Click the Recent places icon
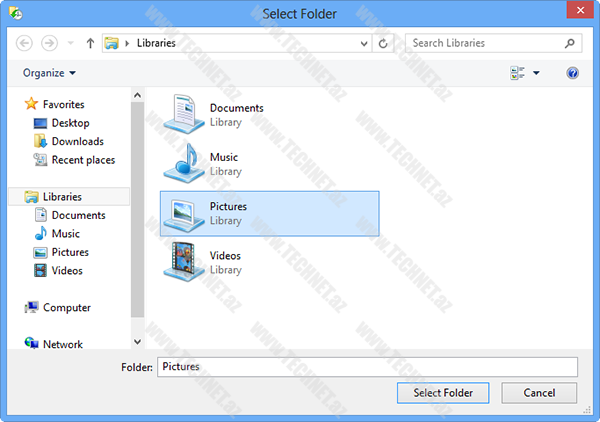Viewport: 600px width, 422px height. 40,160
